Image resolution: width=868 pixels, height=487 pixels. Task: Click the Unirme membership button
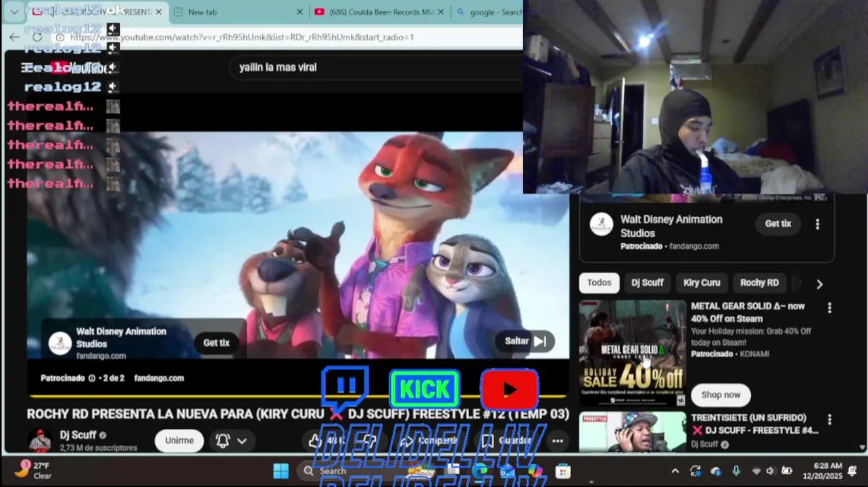179,440
